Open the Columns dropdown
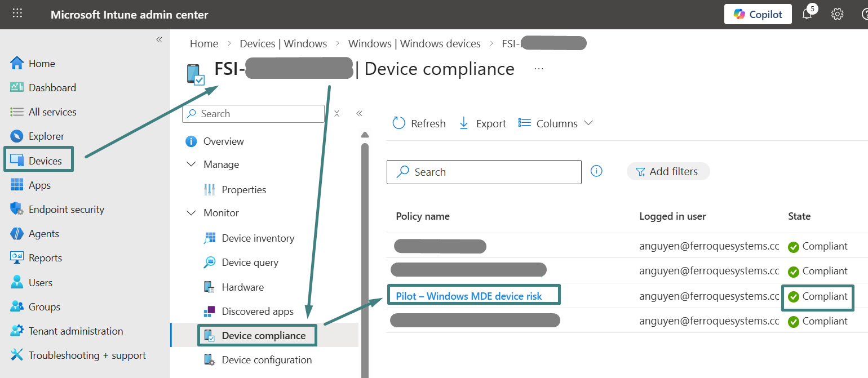 click(556, 123)
